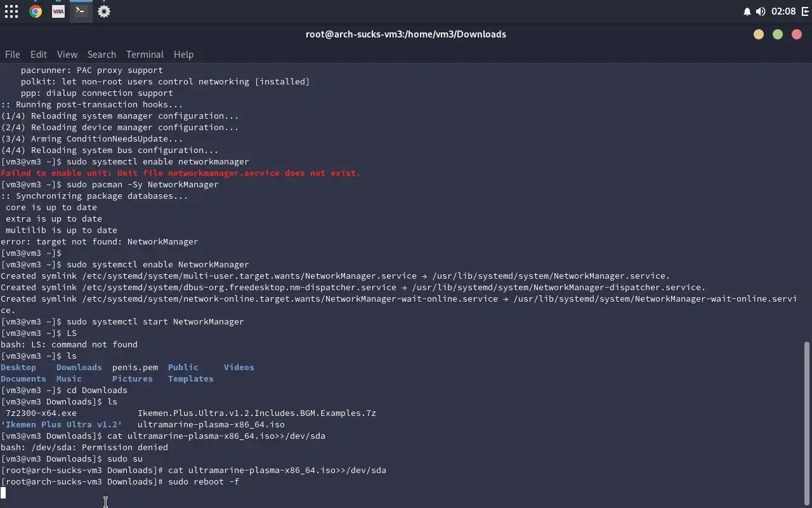Click the 02:08 clock
The image size is (812, 508).
click(783, 11)
